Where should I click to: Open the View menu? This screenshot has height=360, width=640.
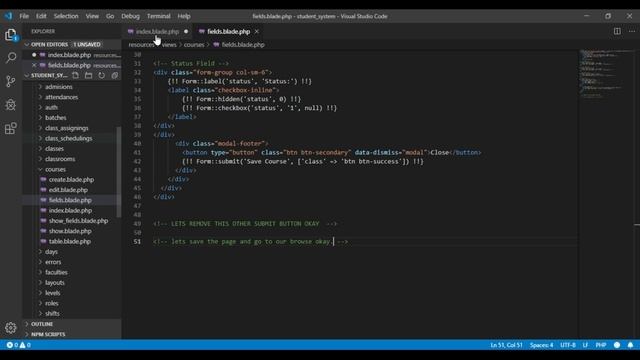tap(92, 16)
